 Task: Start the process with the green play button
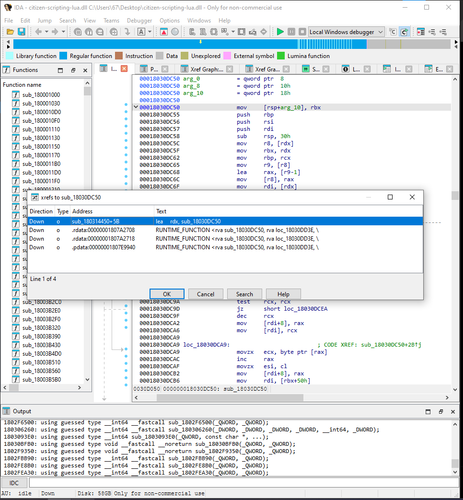(x=280, y=32)
